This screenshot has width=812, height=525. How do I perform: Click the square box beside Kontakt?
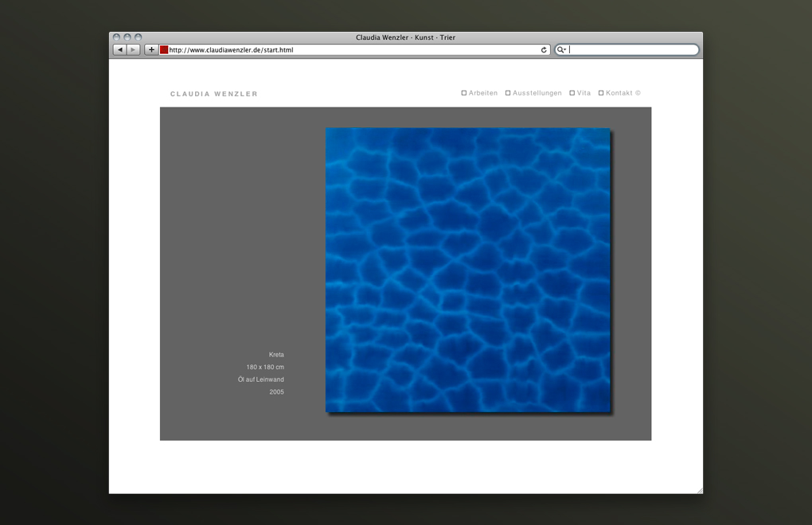tap(601, 93)
